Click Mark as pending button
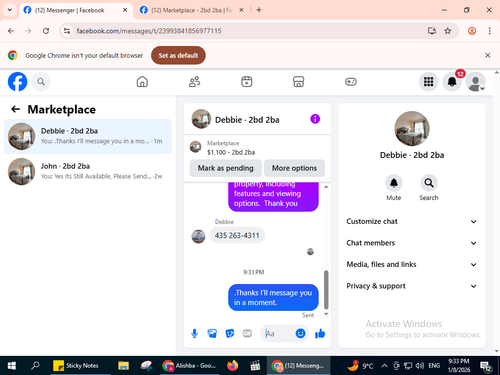This screenshot has height=375, width=500. [226, 168]
